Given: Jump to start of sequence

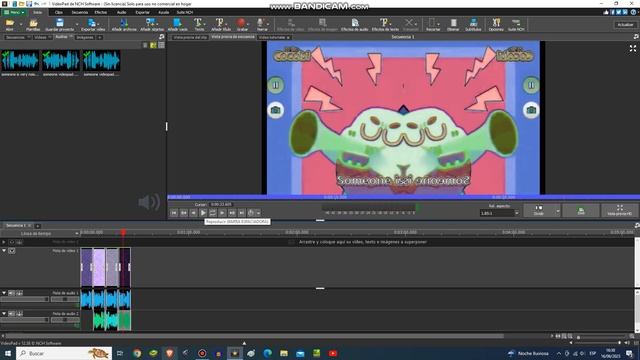Looking at the screenshot, I should point(174,213).
